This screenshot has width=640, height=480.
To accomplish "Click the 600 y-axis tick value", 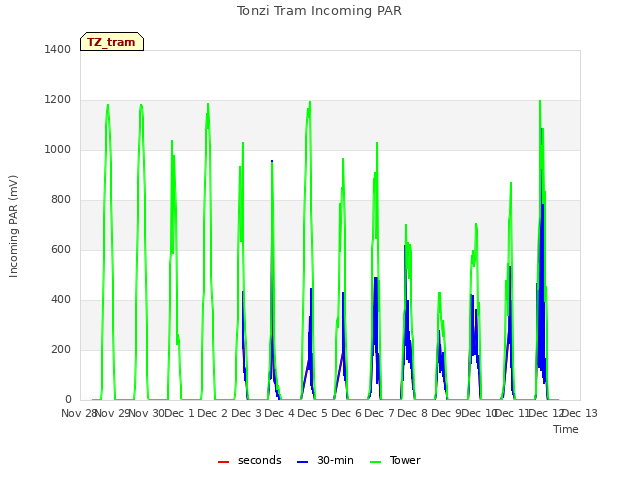I will tap(61, 249).
